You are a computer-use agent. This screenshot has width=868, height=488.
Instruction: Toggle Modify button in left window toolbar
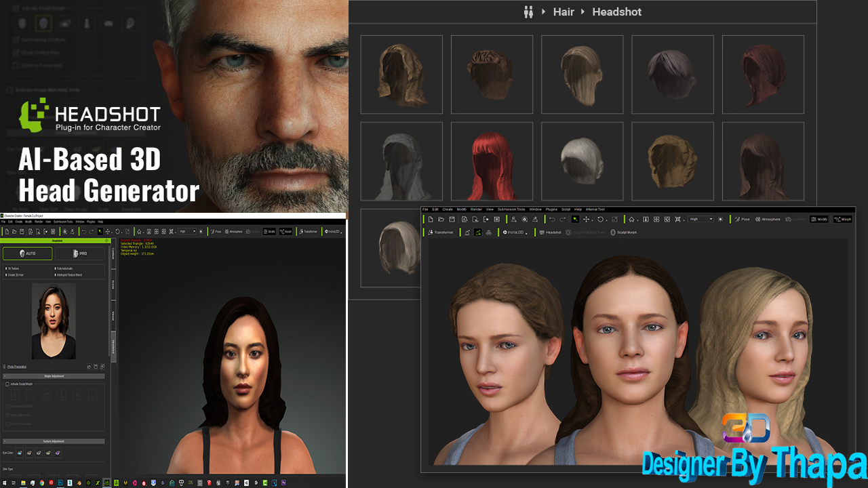(x=269, y=231)
